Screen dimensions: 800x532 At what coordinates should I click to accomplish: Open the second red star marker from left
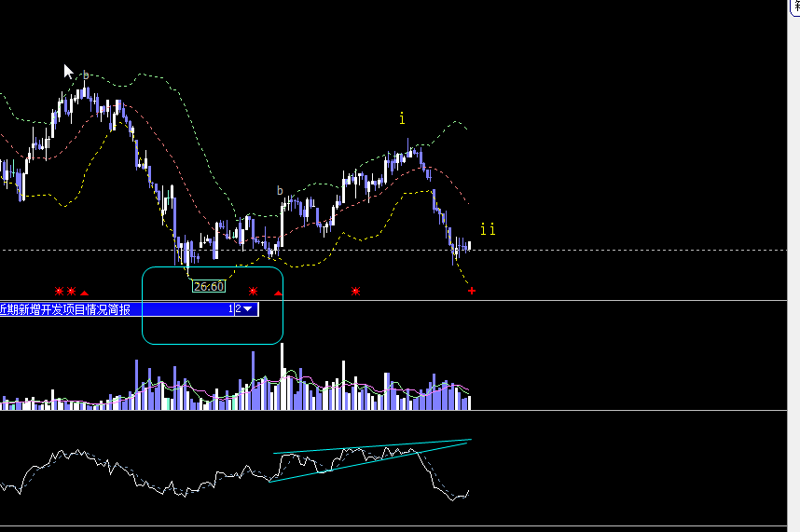pos(72,292)
